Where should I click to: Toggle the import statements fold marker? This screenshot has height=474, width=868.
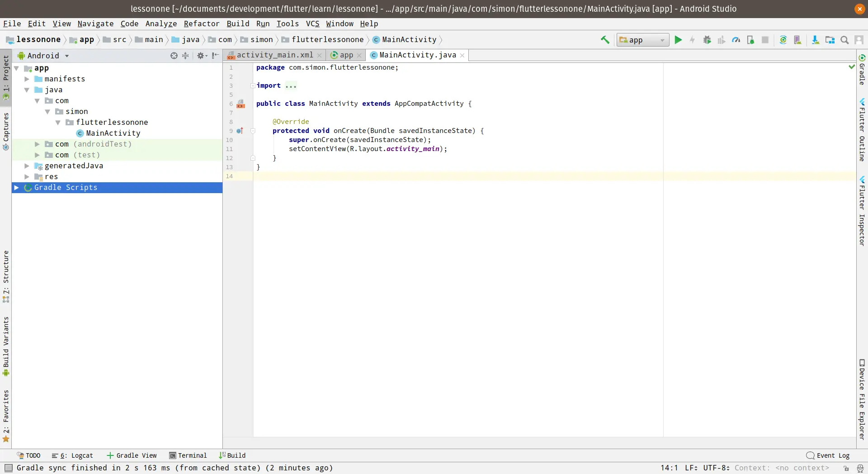point(253,85)
